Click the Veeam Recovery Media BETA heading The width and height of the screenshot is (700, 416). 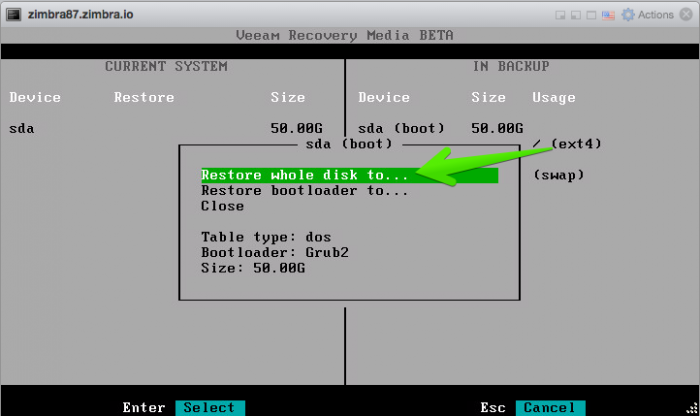345,35
